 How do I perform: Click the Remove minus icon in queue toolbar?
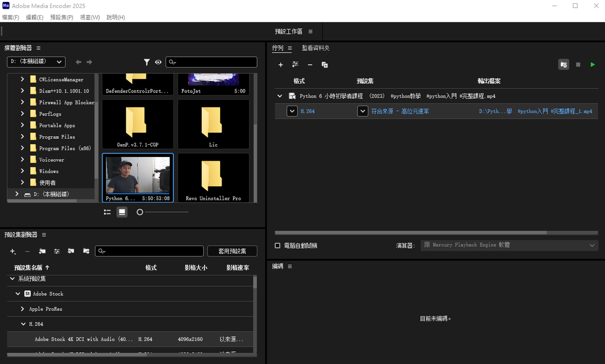[x=310, y=65]
